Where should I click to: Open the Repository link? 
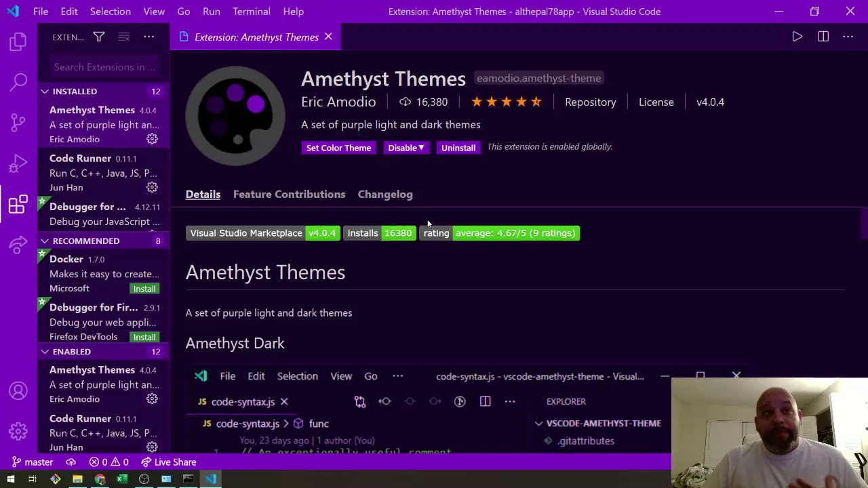tap(591, 102)
